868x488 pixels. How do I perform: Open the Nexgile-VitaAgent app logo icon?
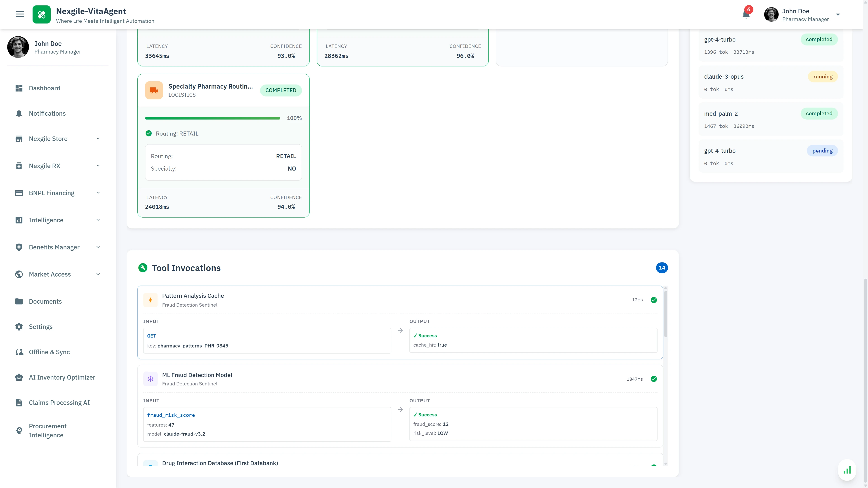(x=41, y=14)
